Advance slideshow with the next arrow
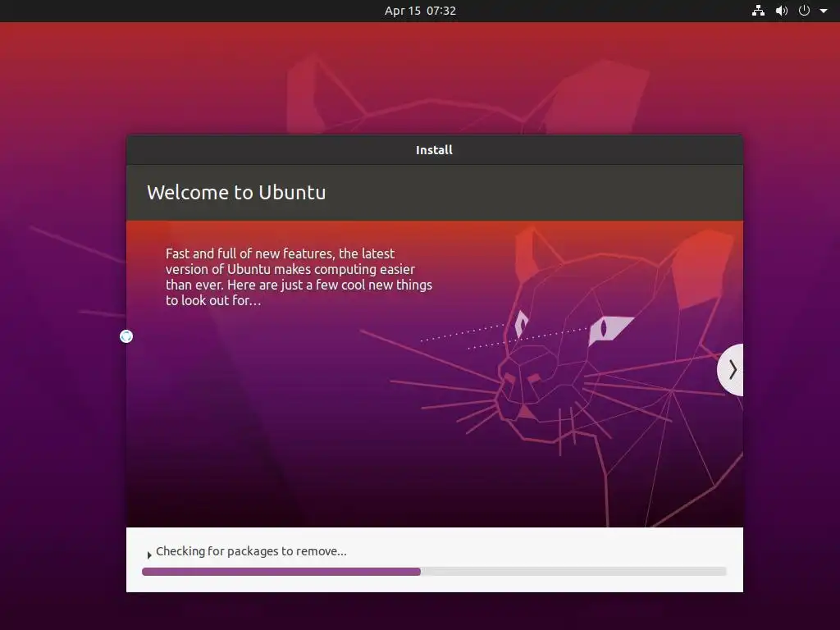 tap(731, 370)
